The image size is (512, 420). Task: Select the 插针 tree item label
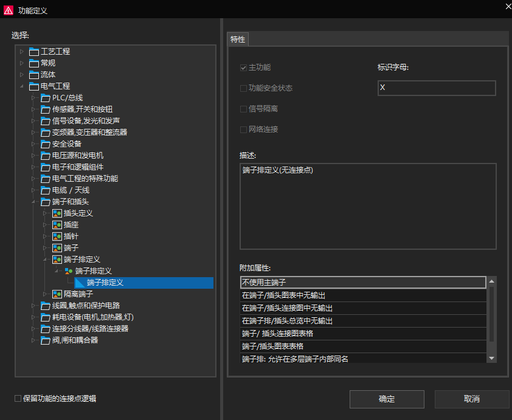coord(71,236)
